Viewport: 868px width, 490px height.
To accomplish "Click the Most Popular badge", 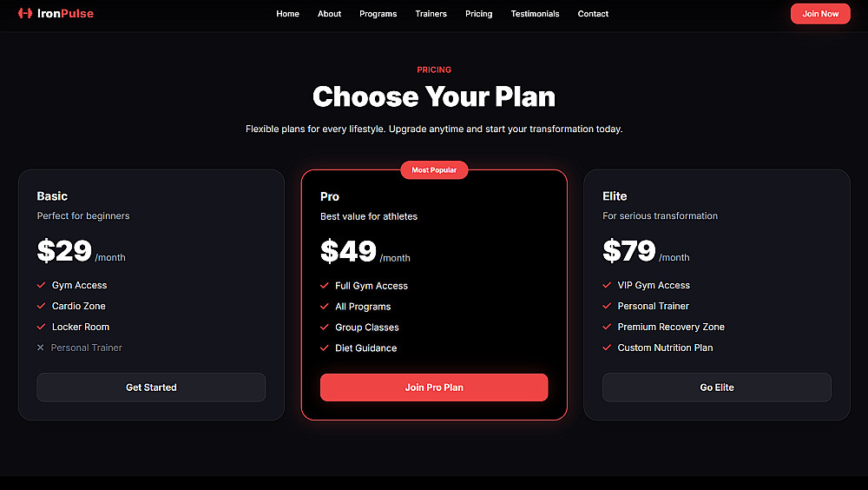I will pyautogui.click(x=434, y=170).
